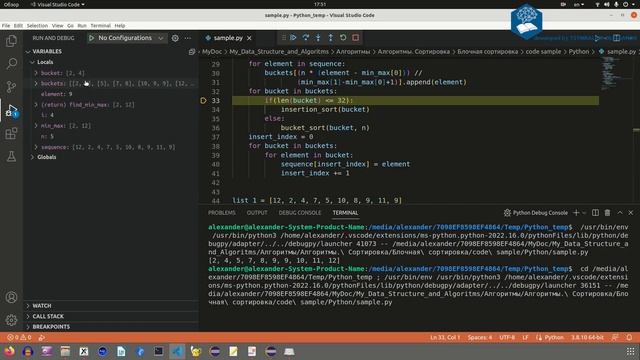Open notifications bell in status bar

tap(629, 338)
